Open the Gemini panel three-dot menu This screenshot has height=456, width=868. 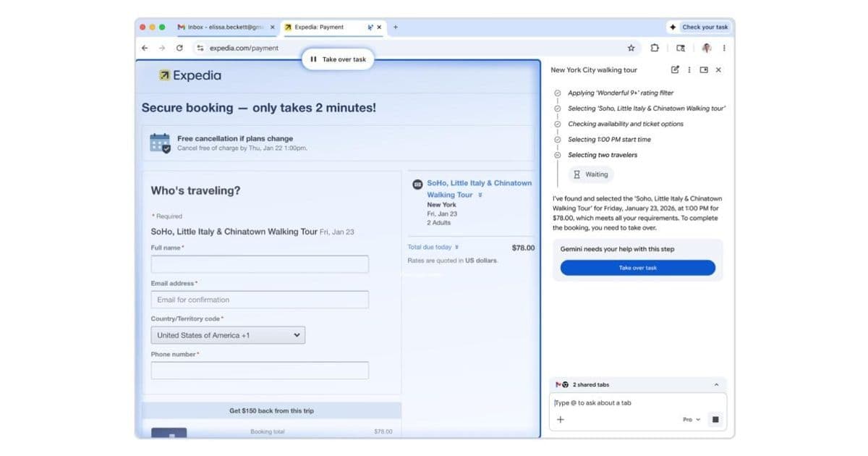coord(689,70)
